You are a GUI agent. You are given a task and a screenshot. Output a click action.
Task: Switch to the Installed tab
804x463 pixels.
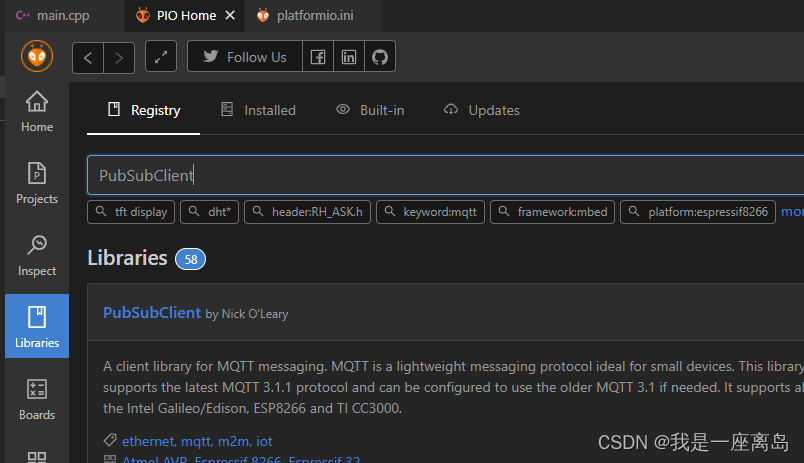[x=258, y=110]
